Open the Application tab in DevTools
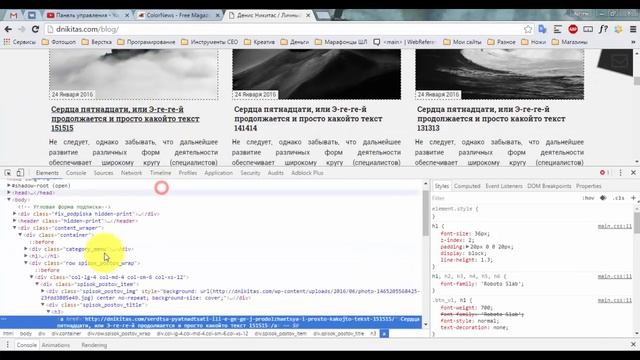This screenshot has height=360, width=640. (218, 173)
